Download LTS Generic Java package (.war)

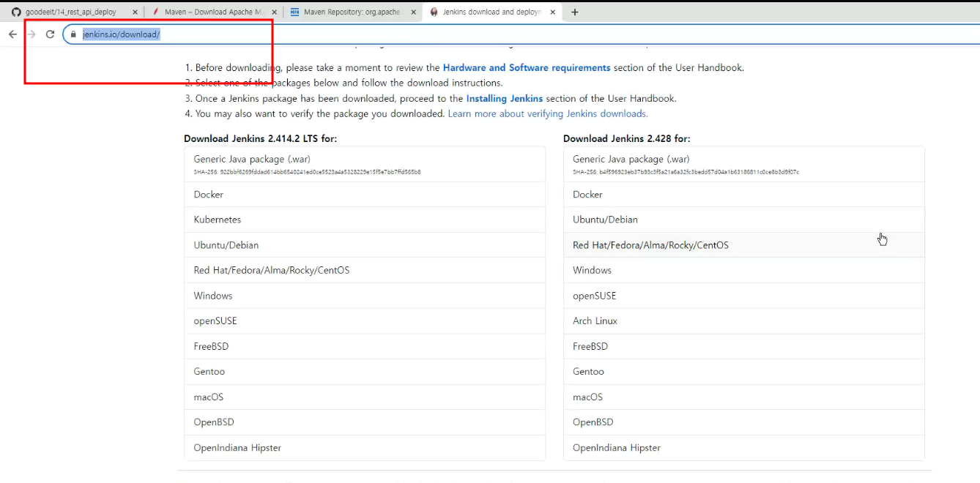click(365, 164)
